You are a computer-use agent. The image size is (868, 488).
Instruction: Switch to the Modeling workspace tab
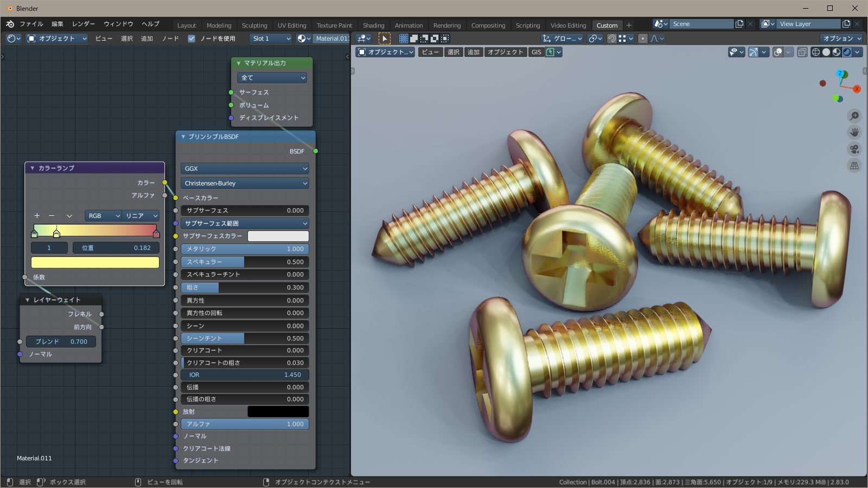[x=219, y=25]
